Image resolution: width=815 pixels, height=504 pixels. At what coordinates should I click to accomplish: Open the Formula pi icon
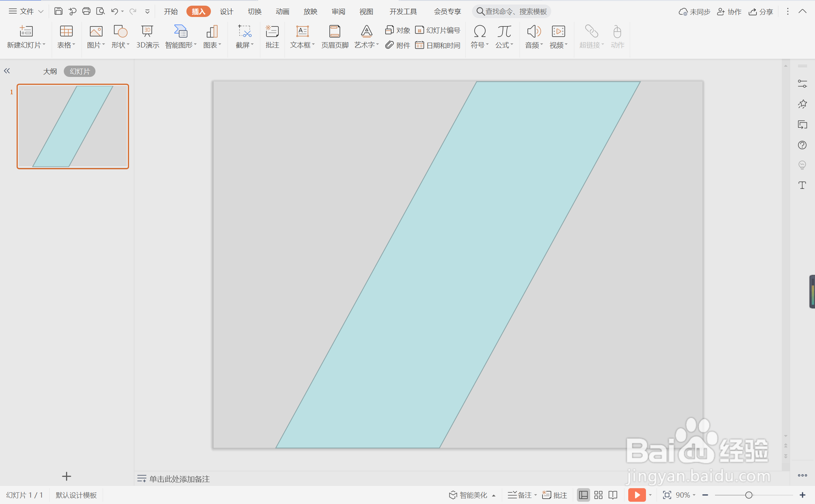click(x=504, y=31)
